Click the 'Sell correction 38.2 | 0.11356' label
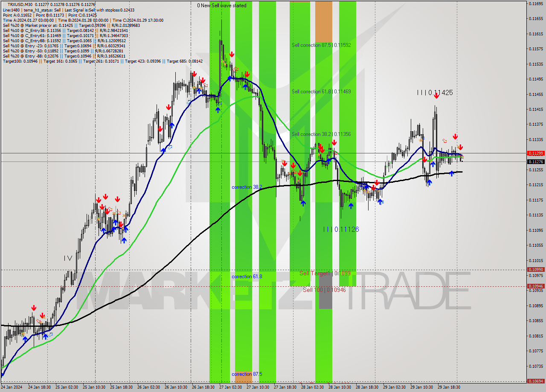The width and height of the screenshot is (546, 392). click(x=321, y=134)
